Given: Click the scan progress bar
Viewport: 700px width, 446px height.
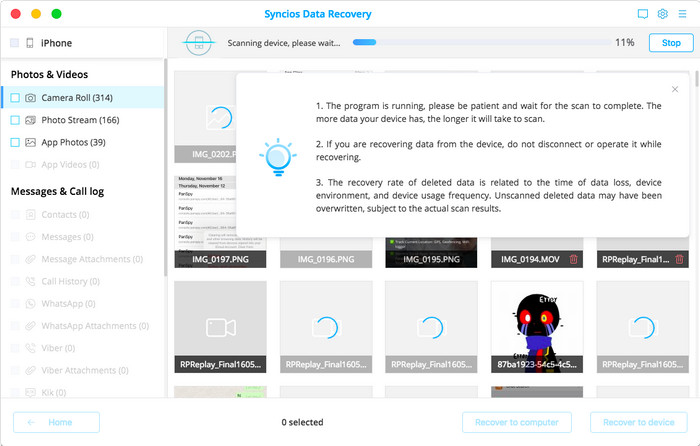Looking at the screenshot, I should 481,42.
